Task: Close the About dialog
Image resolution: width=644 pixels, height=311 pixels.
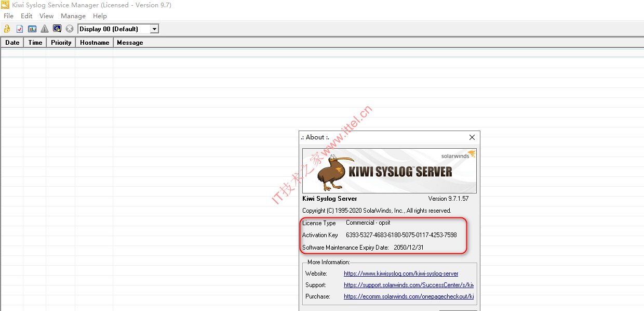Action: [x=472, y=137]
